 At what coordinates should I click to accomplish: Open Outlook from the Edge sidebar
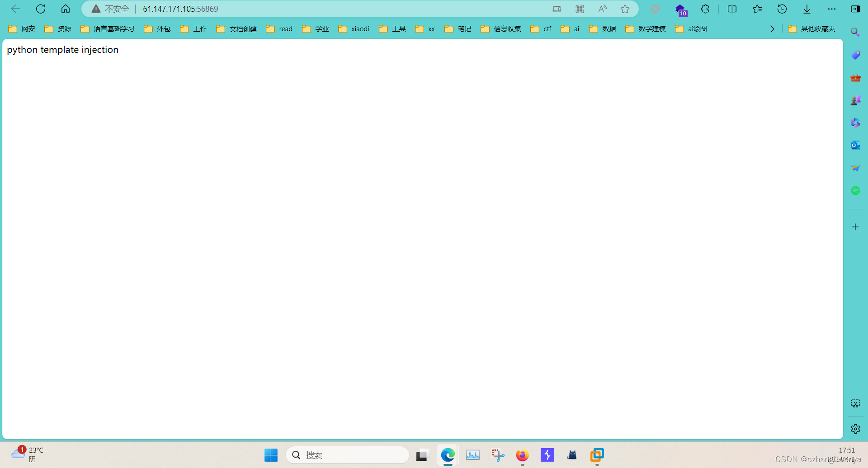[855, 145]
